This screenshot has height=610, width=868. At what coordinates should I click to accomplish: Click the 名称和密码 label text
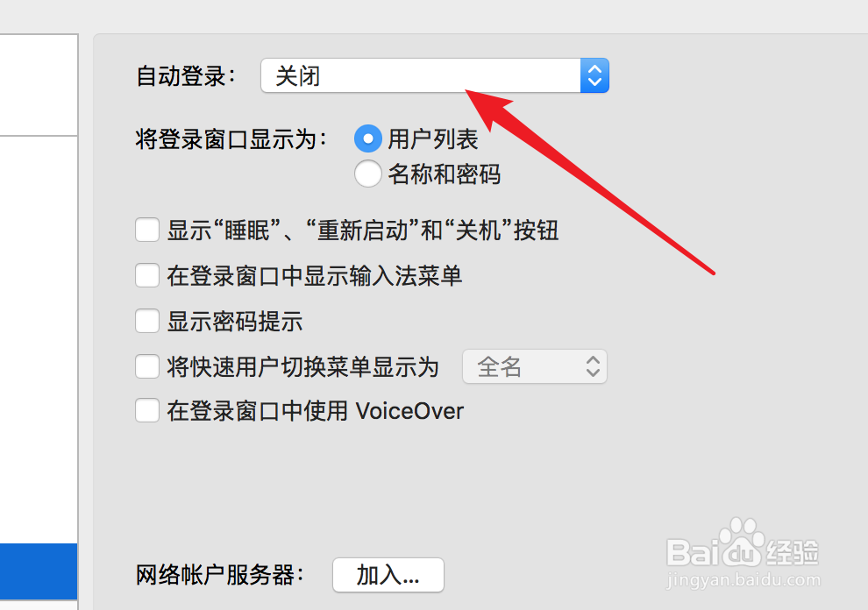(x=445, y=174)
